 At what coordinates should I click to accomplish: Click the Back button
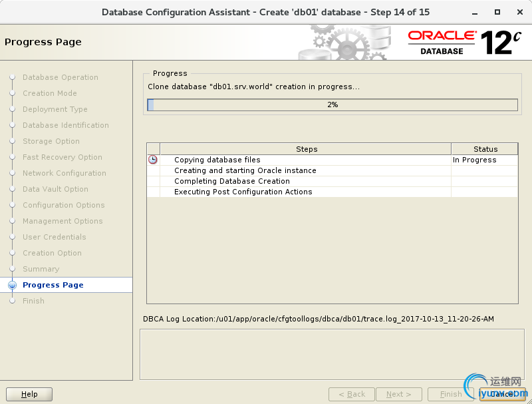pyautogui.click(x=352, y=394)
